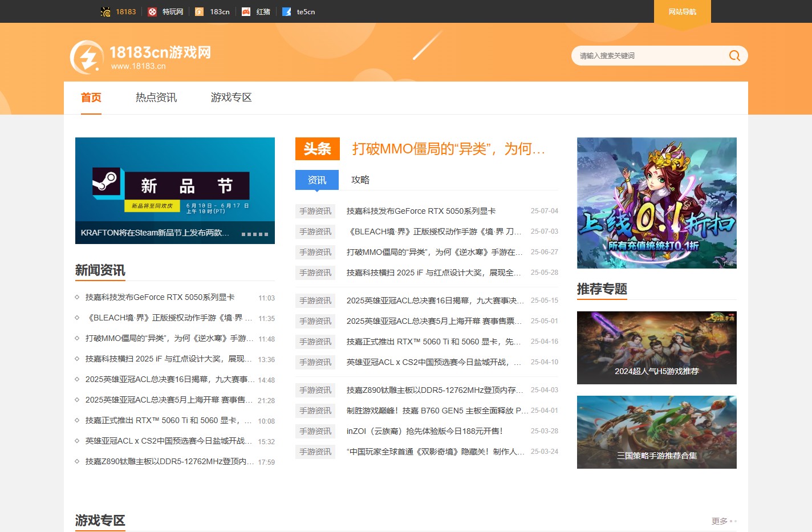This screenshot has width=812, height=532.
Task: Open the 2024超人气H5游戏推荐 thumbnail
Action: 657,348
